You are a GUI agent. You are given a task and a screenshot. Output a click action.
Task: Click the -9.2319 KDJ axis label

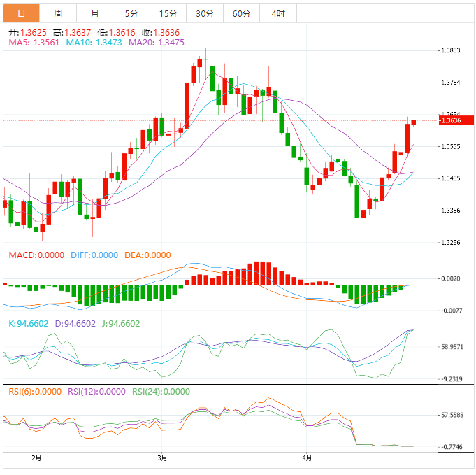[452, 379]
